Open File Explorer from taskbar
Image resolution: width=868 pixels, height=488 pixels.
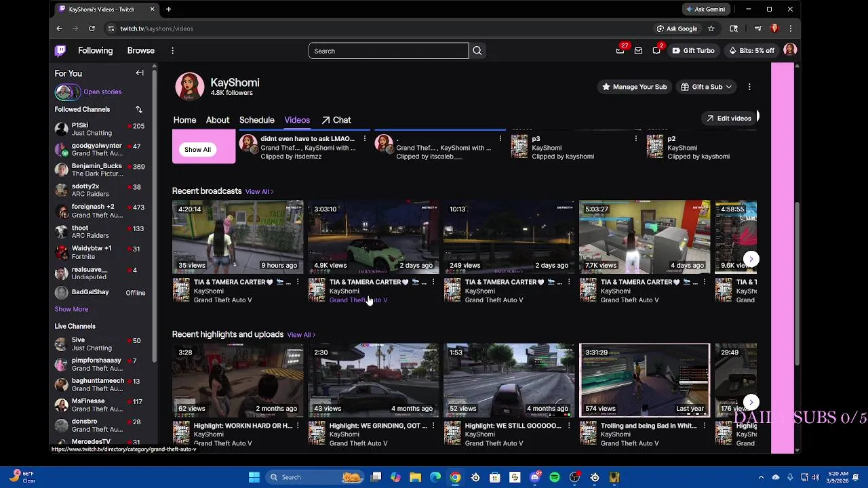pos(415,477)
